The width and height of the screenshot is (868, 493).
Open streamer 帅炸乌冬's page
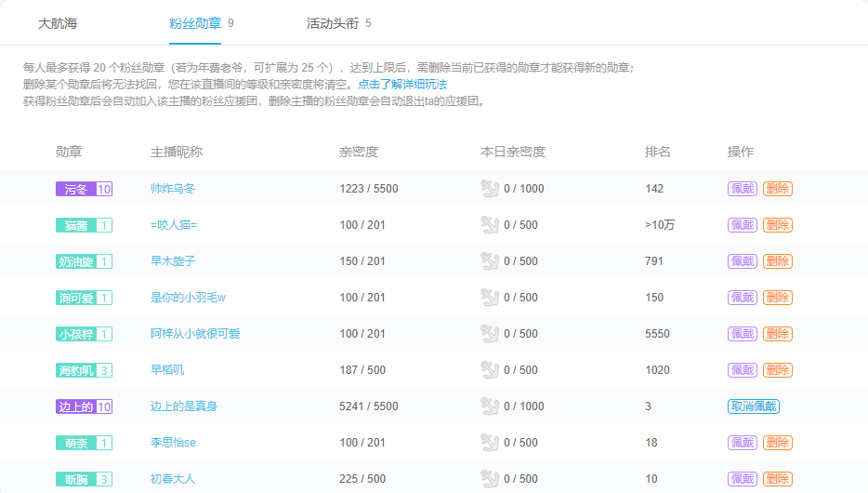click(173, 188)
